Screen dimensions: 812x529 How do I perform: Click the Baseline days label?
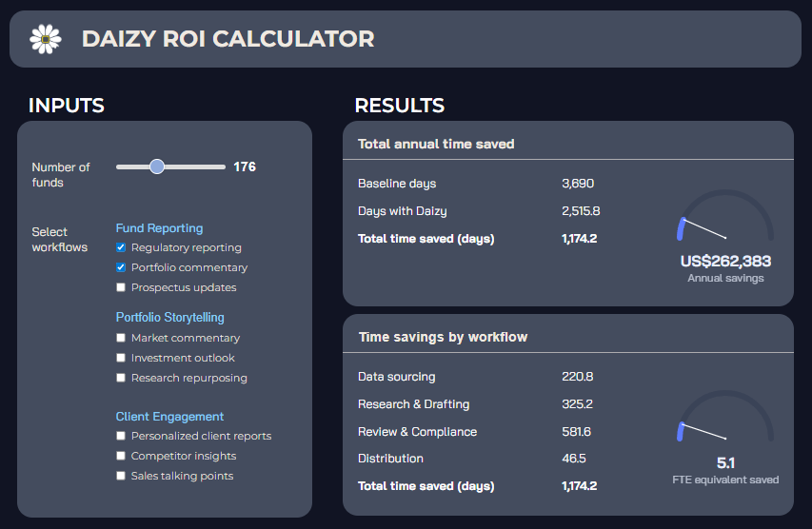(x=397, y=184)
